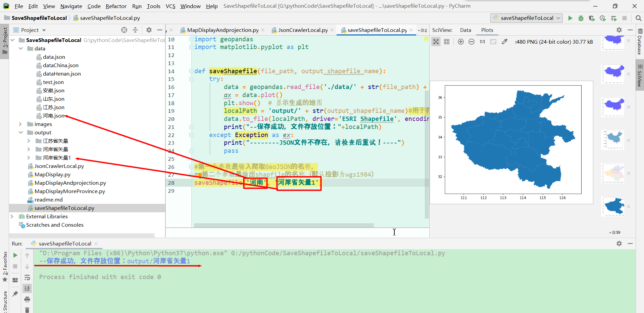Zoom out of the current plot
The image size is (644, 313).
(472, 42)
